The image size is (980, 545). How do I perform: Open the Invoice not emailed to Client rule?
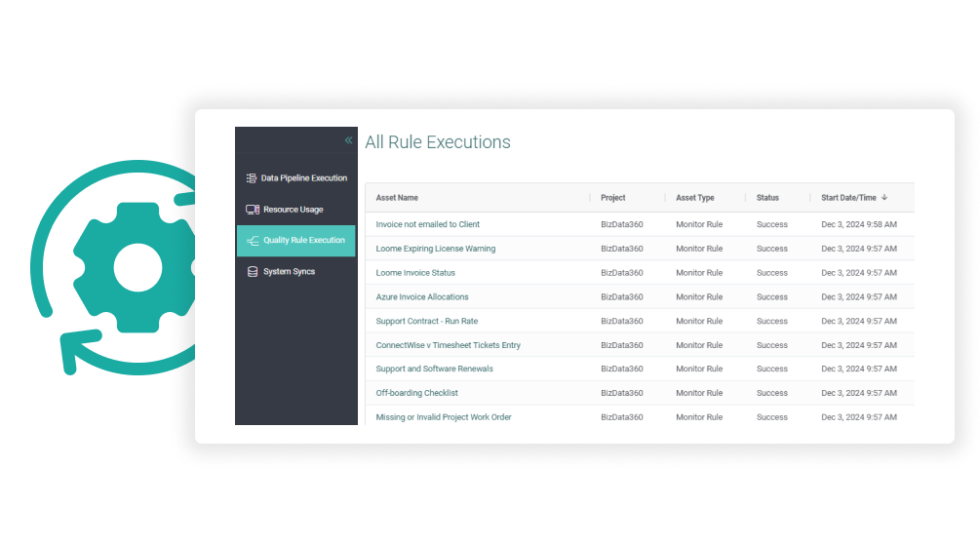(427, 224)
